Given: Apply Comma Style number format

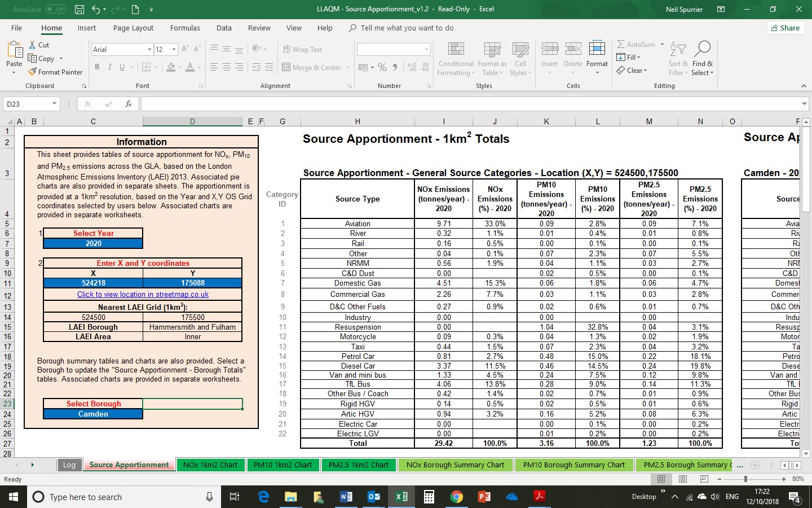Looking at the screenshot, I should 395,67.
